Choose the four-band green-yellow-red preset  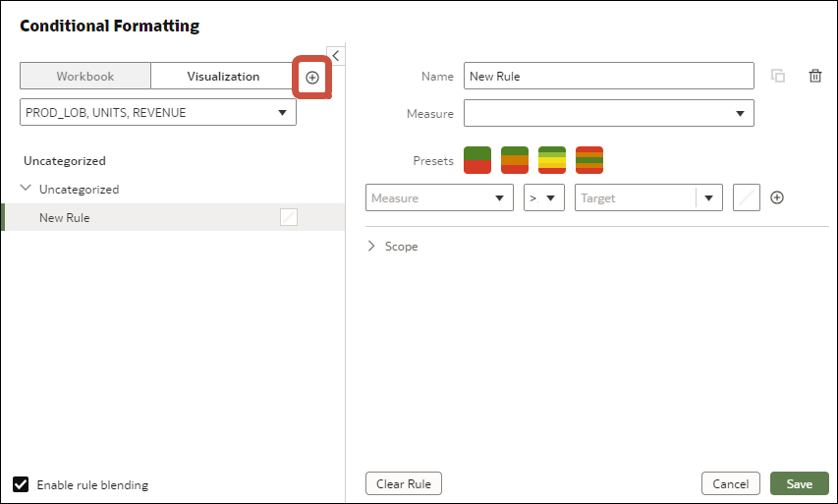552,160
